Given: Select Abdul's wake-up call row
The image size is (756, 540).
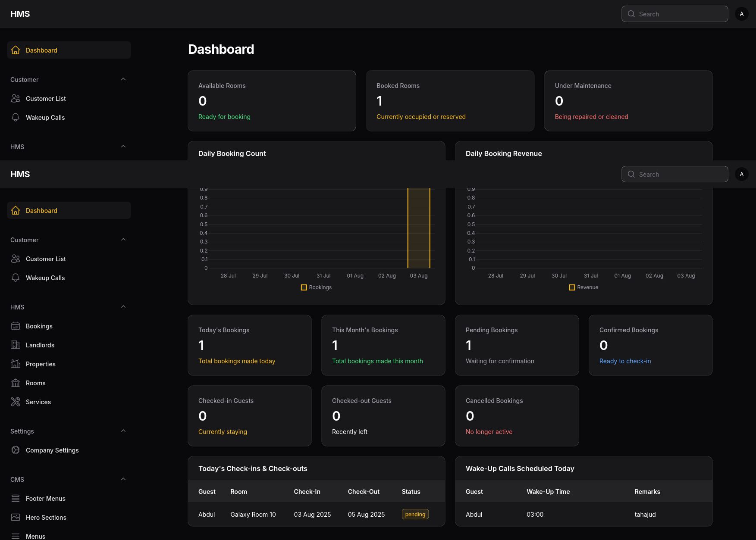Looking at the screenshot, I should coord(583,515).
